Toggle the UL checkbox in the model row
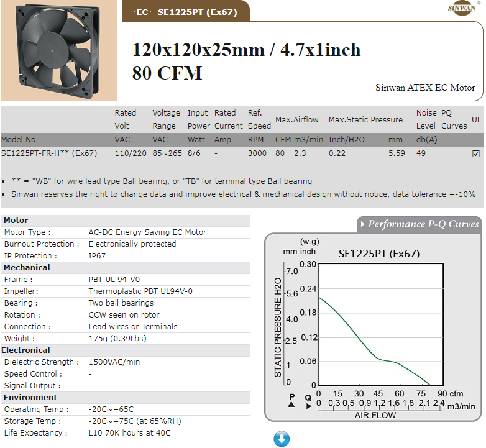The width and height of the screenshot is (486, 448). point(476,153)
